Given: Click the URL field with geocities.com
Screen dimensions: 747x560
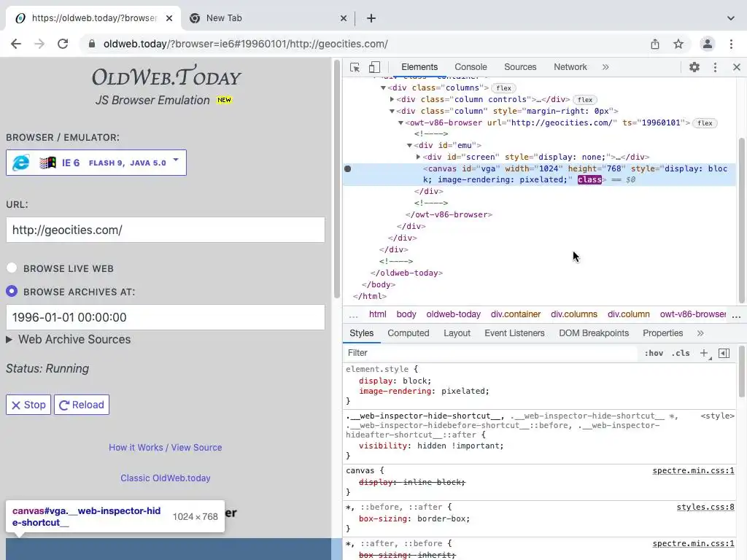Looking at the screenshot, I should click(166, 230).
